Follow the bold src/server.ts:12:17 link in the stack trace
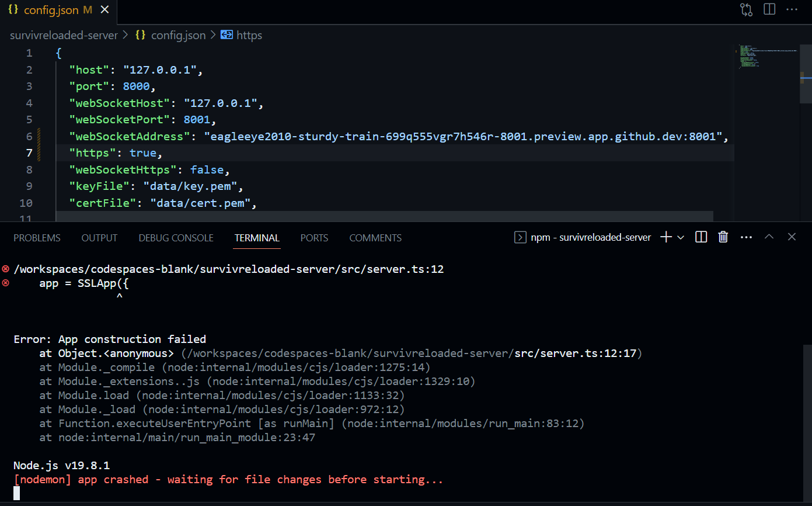The image size is (812, 506). pyautogui.click(x=575, y=353)
